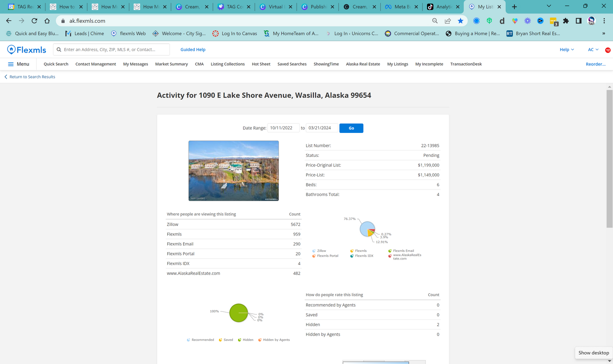
Task: Toggle Zillow legend item in chart
Action: coord(319,251)
